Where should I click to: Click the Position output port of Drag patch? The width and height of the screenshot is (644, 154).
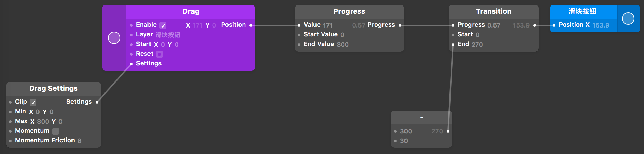pyautogui.click(x=251, y=25)
